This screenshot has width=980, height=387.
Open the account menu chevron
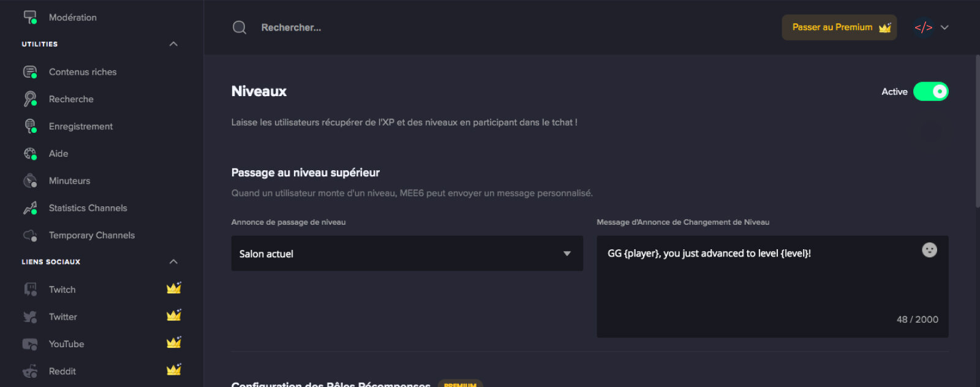[944, 28]
